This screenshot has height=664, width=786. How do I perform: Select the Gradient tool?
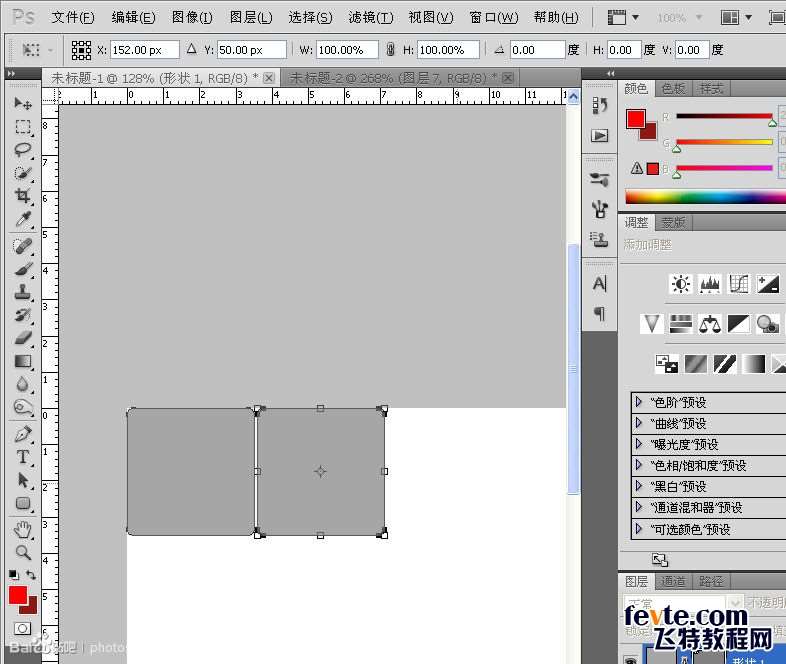tap(23, 361)
